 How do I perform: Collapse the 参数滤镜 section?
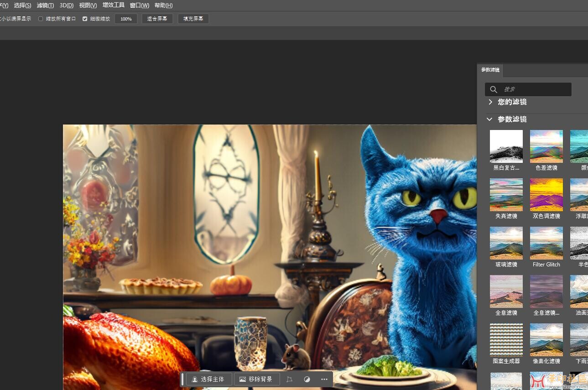click(489, 119)
